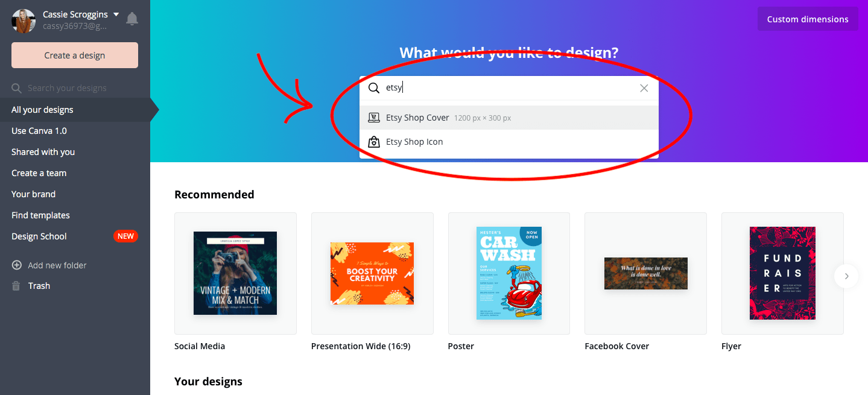Screen dimensions: 868x395
Task: Click the Poster label
Action: pos(461,346)
